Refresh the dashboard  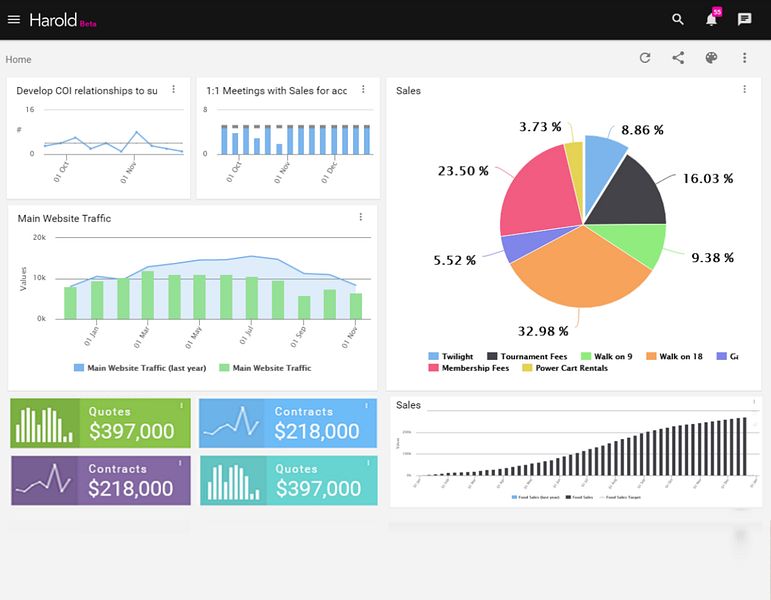pyautogui.click(x=645, y=58)
